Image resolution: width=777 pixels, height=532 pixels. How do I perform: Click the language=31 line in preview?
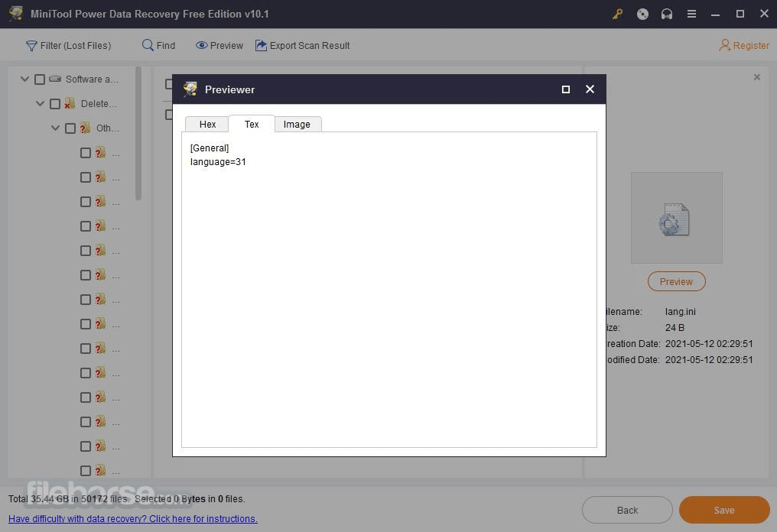coord(218,162)
